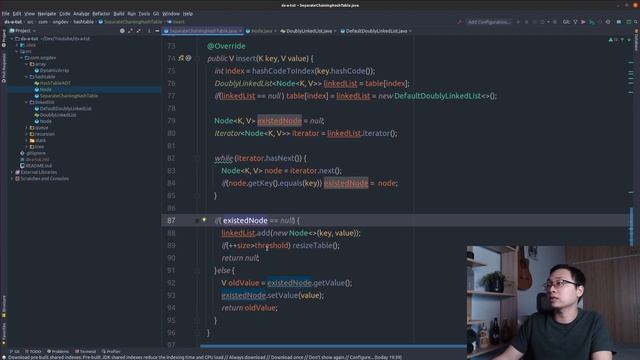This screenshot has width=640, height=360.
Task: Collapse the hashtable package
Action: 27,77
